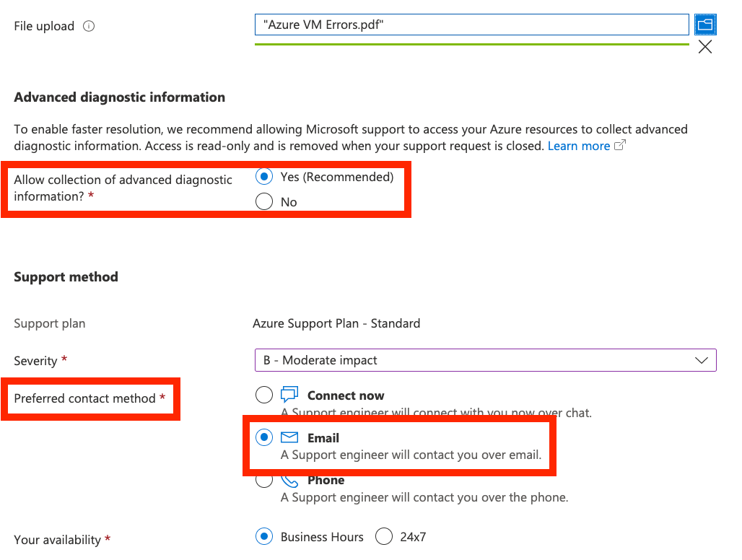Click the Phone handset icon

[289, 481]
